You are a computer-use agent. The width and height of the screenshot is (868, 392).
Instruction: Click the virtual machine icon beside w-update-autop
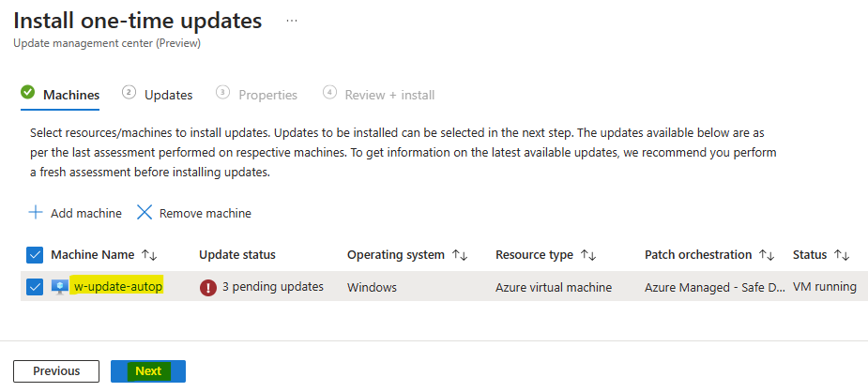[x=60, y=287]
